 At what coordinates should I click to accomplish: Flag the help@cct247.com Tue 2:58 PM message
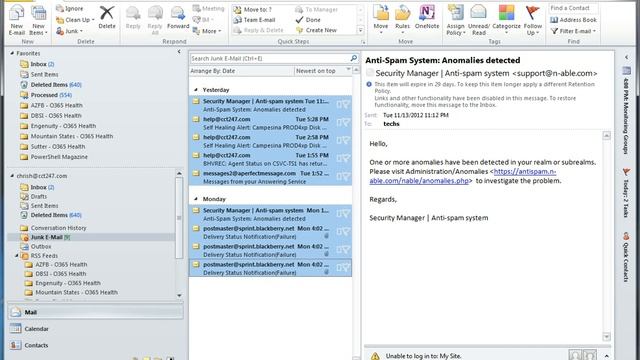(x=346, y=140)
